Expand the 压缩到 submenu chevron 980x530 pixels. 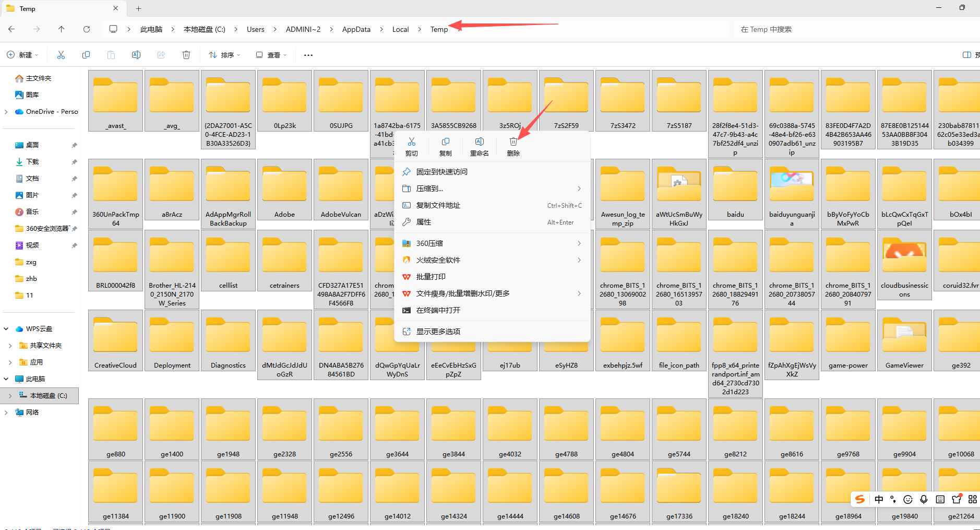pos(578,189)
